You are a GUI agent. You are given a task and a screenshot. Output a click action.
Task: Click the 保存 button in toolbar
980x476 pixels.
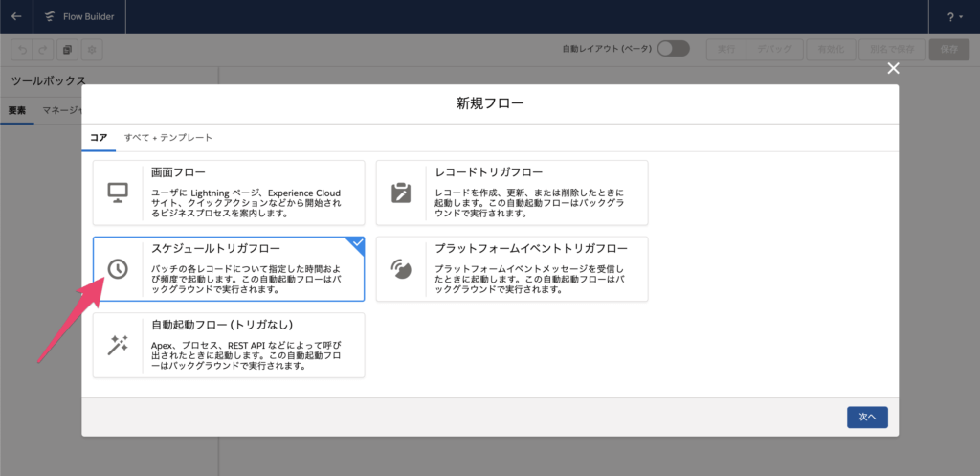tap(948, 50)
